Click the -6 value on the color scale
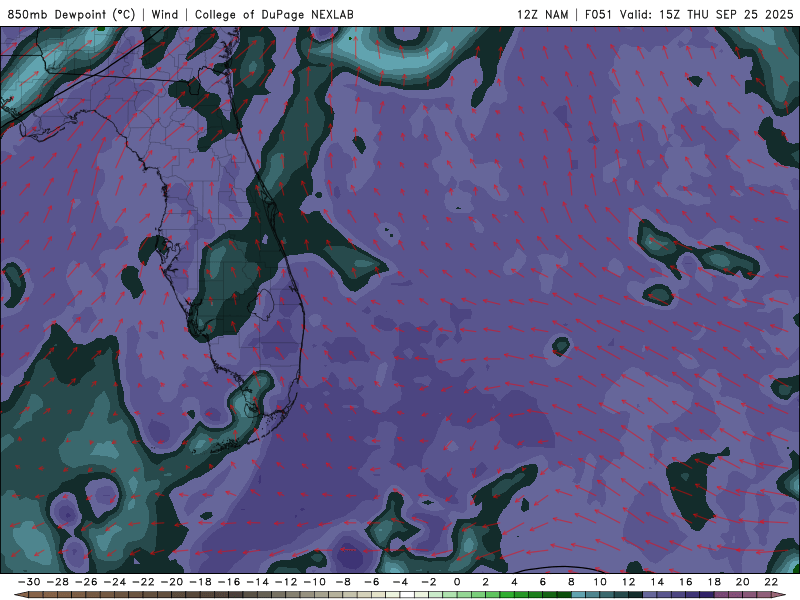The width and height of the screenshot is (800, 600). pyautogui.click(x=372, y=582)
